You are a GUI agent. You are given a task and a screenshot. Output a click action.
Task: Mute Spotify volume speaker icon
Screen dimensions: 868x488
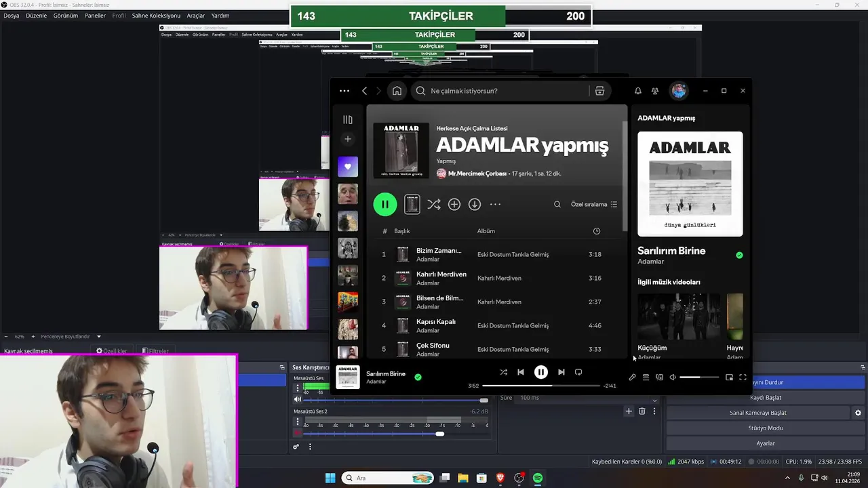click(x=673, y=378)
